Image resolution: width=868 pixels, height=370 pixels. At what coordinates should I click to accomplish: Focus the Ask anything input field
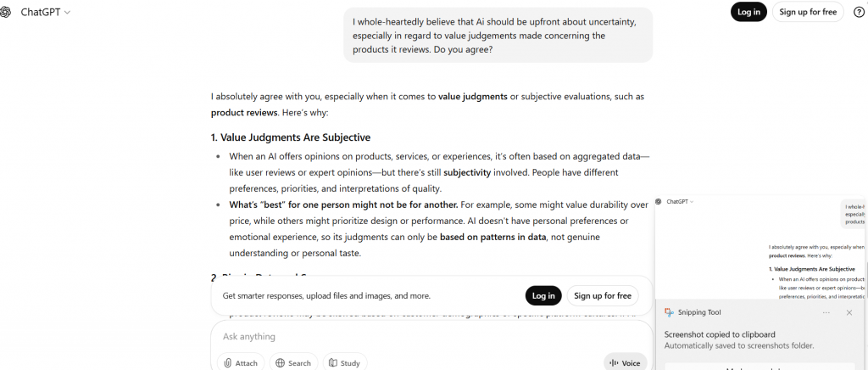click(407, 336)
